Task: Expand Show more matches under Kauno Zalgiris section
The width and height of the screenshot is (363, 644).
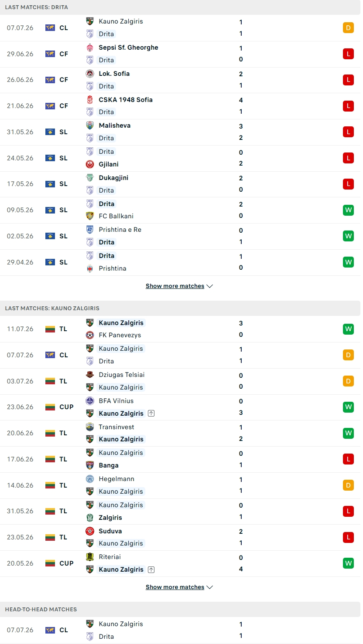Action: point(175,587)
